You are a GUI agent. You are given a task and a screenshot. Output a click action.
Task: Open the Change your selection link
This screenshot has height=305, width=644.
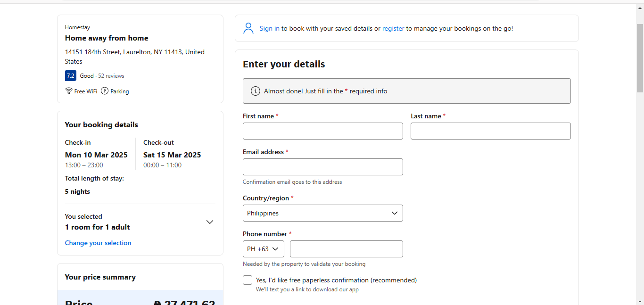(98, 243)
